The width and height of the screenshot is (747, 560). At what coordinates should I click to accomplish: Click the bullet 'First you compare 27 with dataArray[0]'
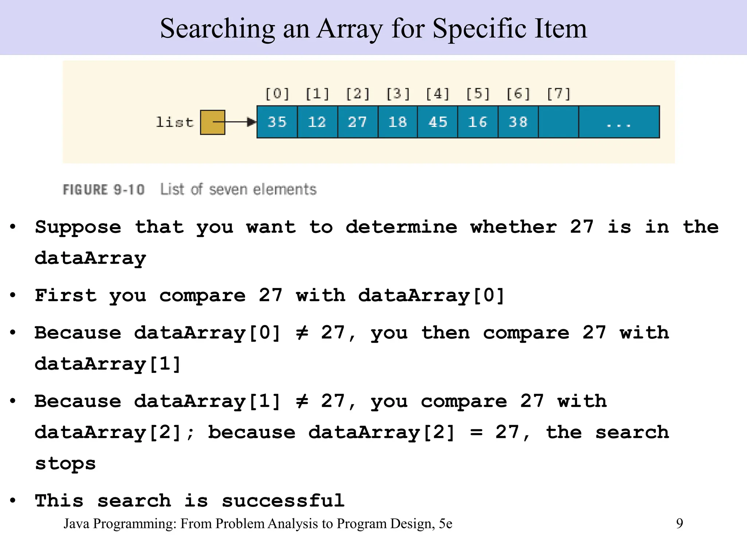270,296
